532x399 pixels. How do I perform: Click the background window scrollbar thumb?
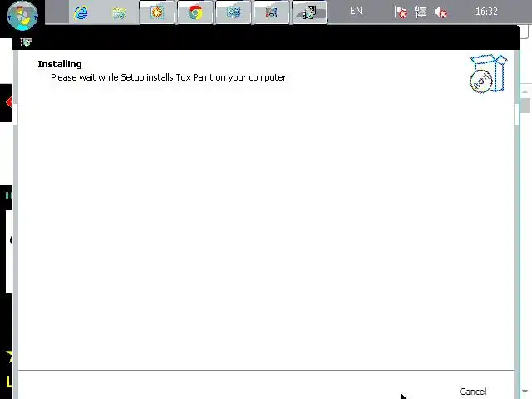coord(525,106)
